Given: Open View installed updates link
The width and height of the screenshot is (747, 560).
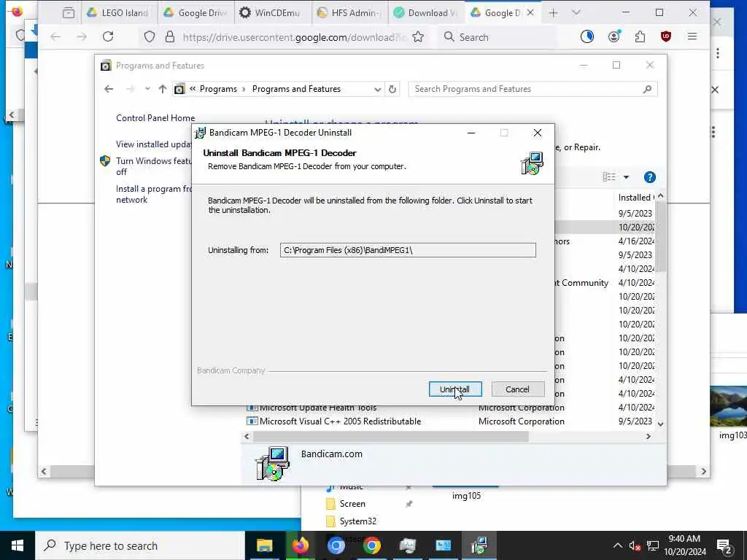Looking at the screenshot, I should tap(153, 144).
